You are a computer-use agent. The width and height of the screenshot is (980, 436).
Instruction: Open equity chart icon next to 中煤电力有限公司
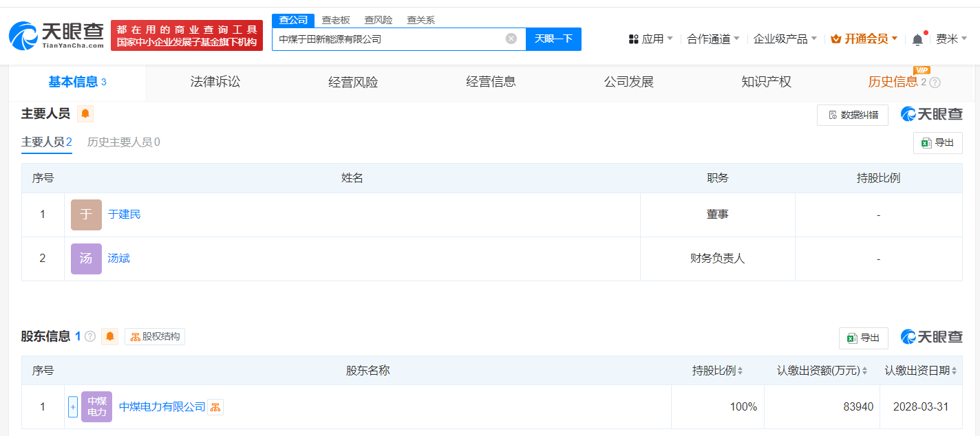click(x=215, y=407)
